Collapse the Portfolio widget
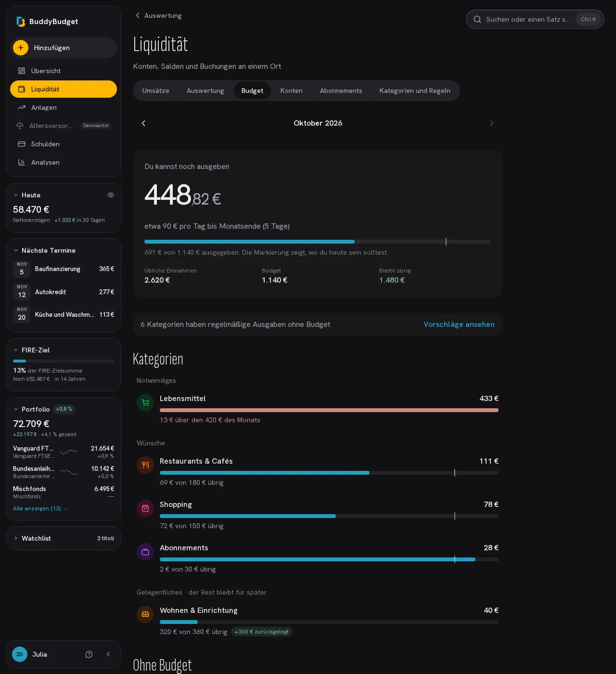The height and width of the screenshot is (674, 616). point(16,409)
